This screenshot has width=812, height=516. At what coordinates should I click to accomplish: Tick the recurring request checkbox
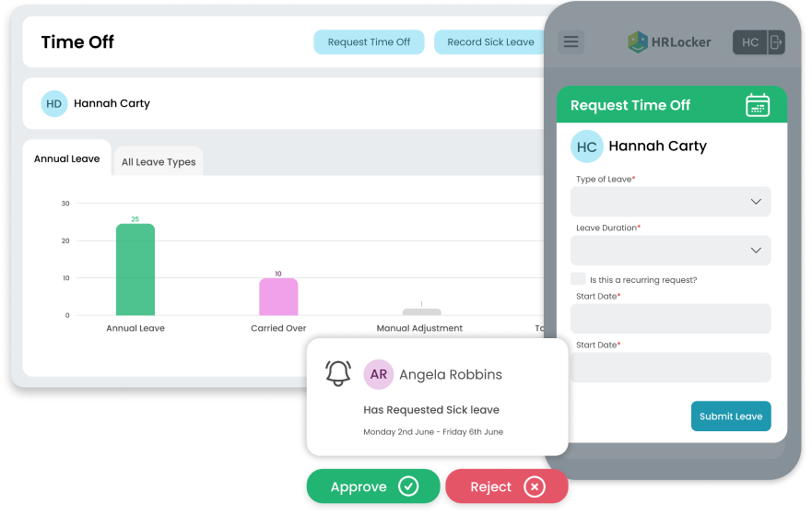point(578,279)
